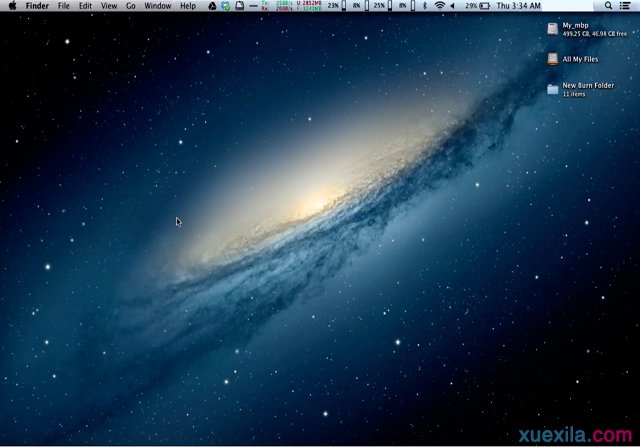Open the File menu
This screenshot has height=447, width=640.
click(x=64, y=6)
